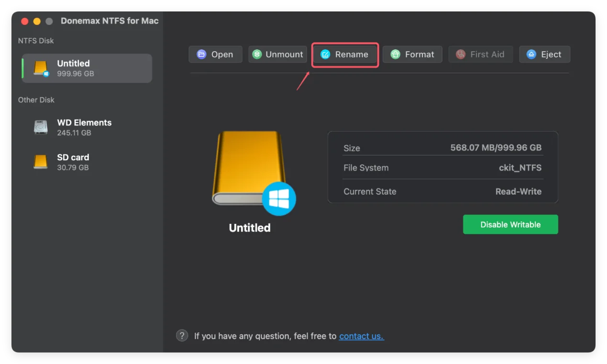This screenshot has width=607, height=364.
Task: Click the large orange Untitled drive icon
Action: (x=254, y=173)
